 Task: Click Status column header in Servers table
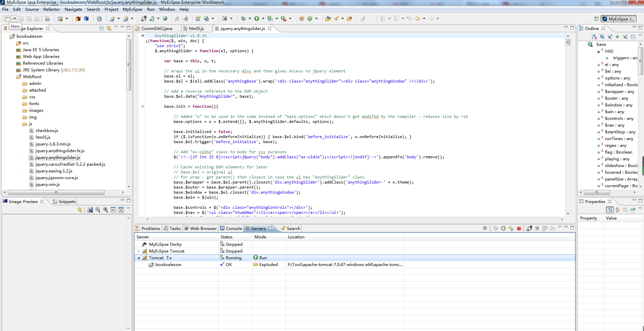(235, 237)
